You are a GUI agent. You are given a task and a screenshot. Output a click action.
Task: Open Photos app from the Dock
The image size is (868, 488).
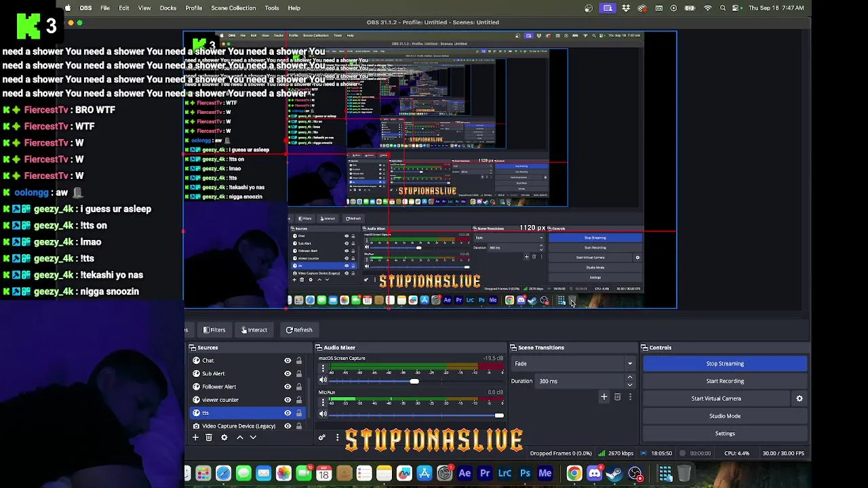[283, 473]
